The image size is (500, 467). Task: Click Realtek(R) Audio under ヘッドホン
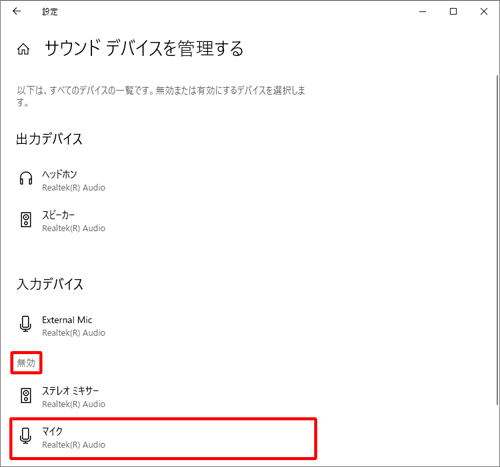pos(74,188)
